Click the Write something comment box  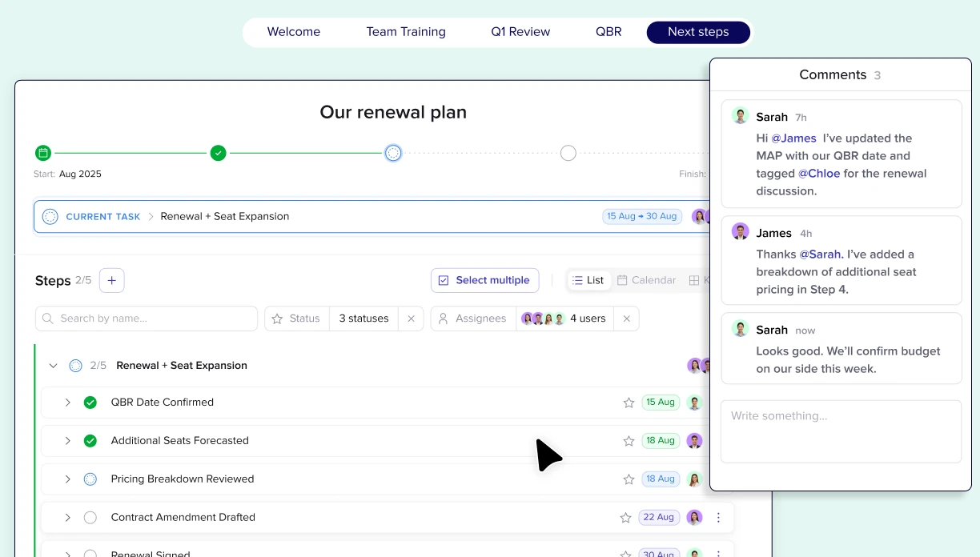pyautogui.click(x=841, y=431)
